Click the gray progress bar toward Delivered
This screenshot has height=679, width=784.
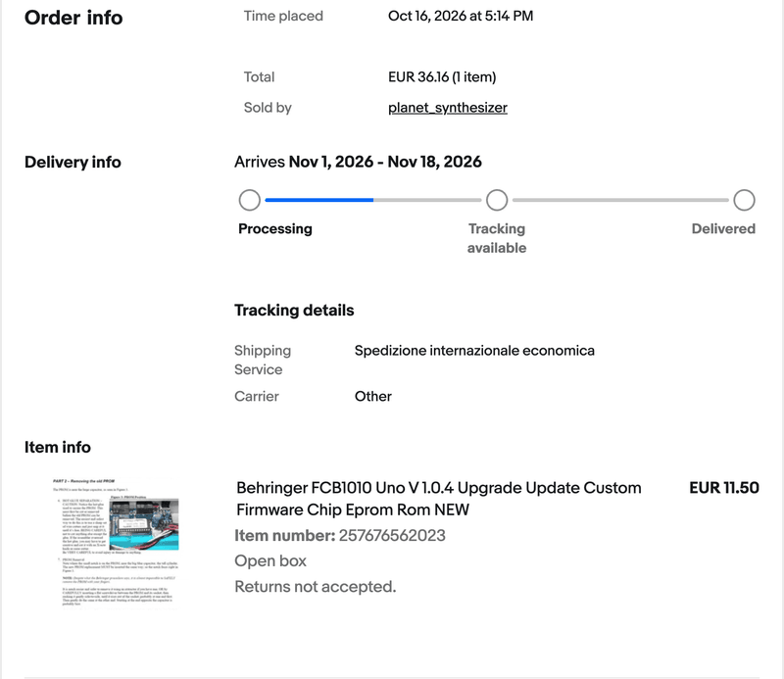pos(620,200)
